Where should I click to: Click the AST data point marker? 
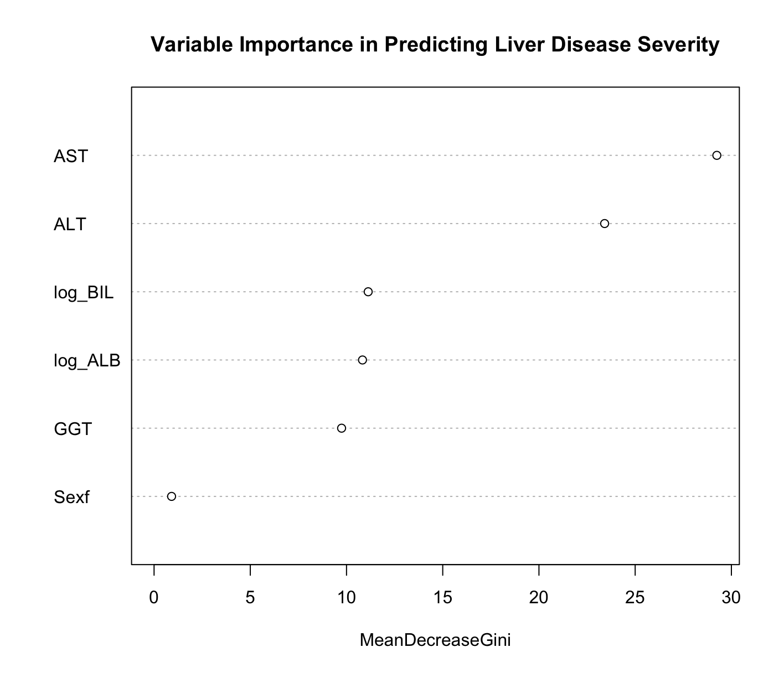[716, 156]
